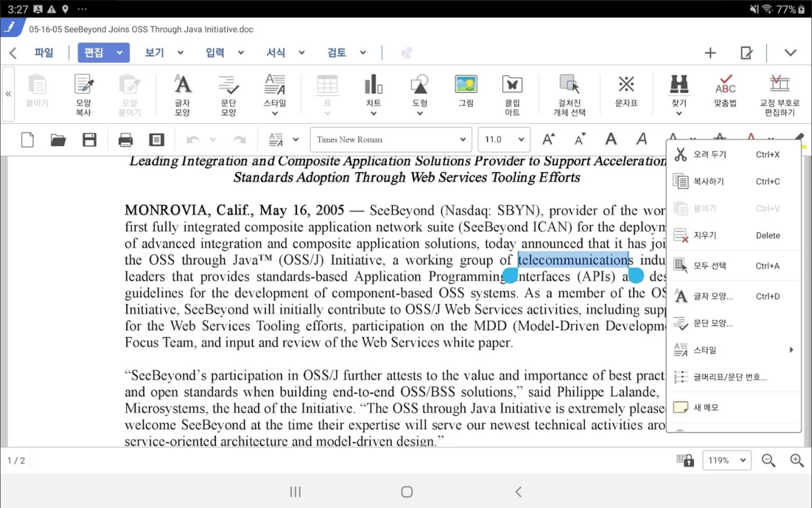Collapse ribbon with top-right chevron
Viewport: 812px width, 508px height.
coord(790,52)
